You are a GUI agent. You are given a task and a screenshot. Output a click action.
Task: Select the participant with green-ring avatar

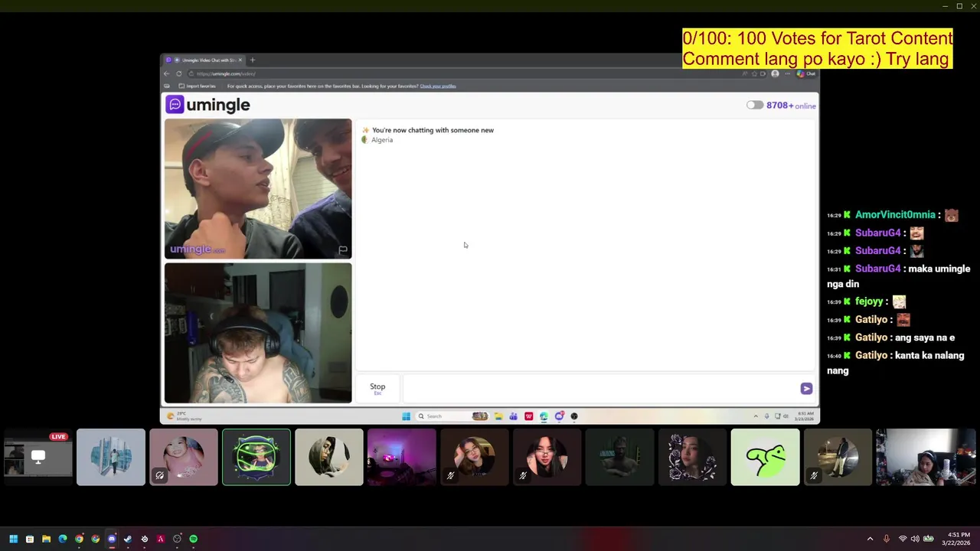pyautogui.click(x=256, y=457)
